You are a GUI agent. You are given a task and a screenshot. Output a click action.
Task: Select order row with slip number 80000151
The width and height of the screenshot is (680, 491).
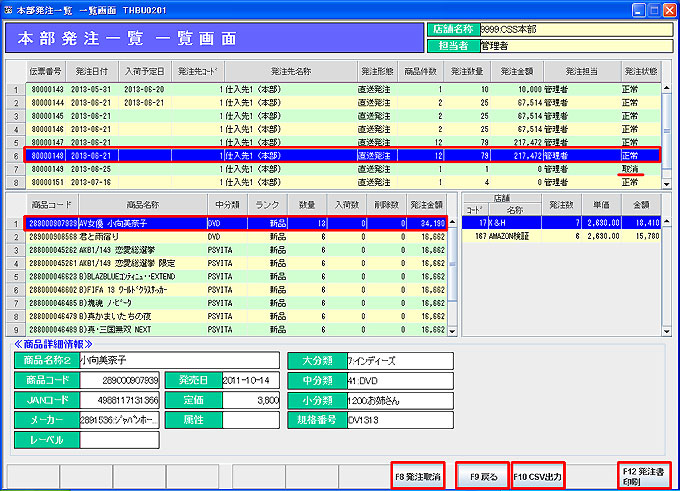coord(343,182)
